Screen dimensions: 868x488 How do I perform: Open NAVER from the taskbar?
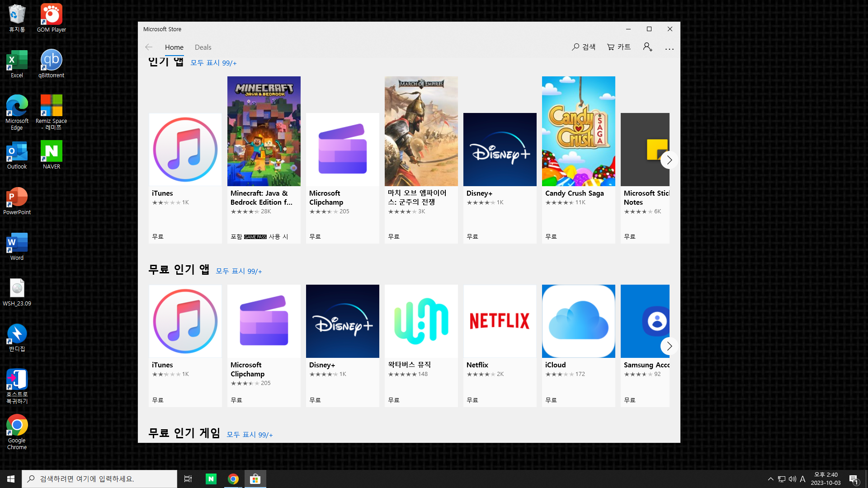coord(211,479)
